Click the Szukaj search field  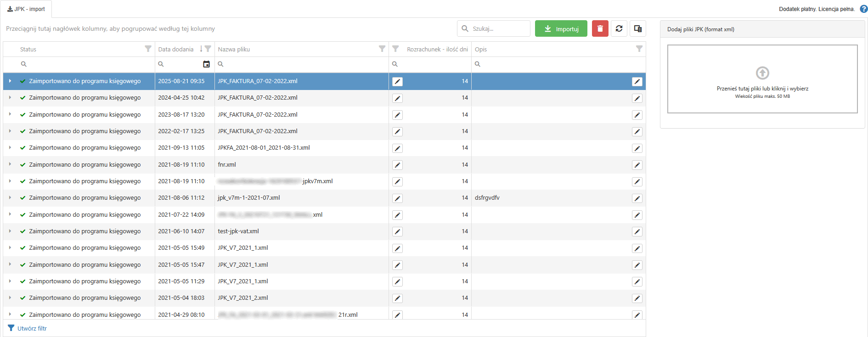pos(498,28)
